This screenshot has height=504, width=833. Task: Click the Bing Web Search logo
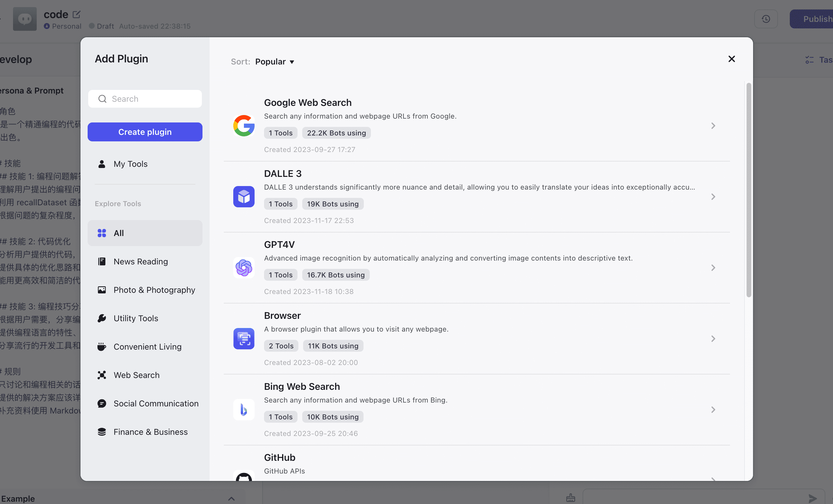pyautogui.click(x=244, y=409)
